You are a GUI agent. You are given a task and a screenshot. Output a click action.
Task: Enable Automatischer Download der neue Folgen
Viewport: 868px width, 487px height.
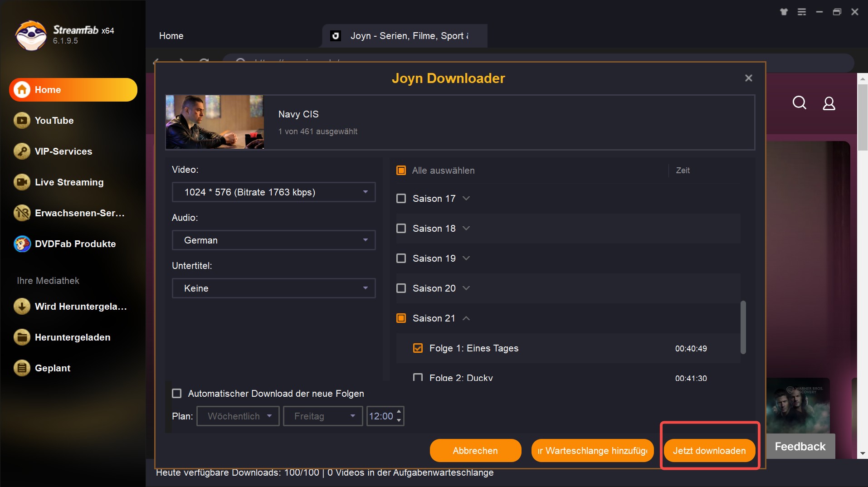[177, 394]
